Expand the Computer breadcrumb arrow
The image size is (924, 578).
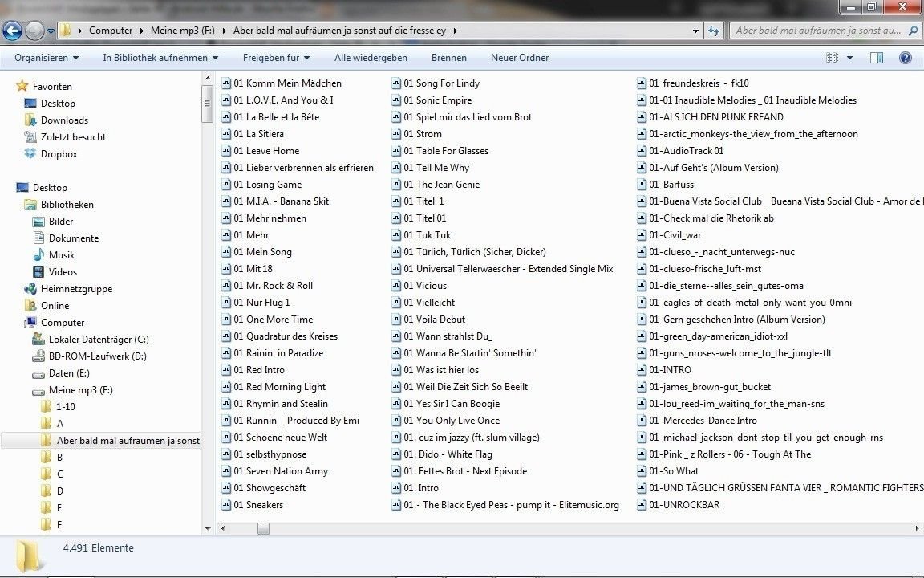[x=141, y=31]
